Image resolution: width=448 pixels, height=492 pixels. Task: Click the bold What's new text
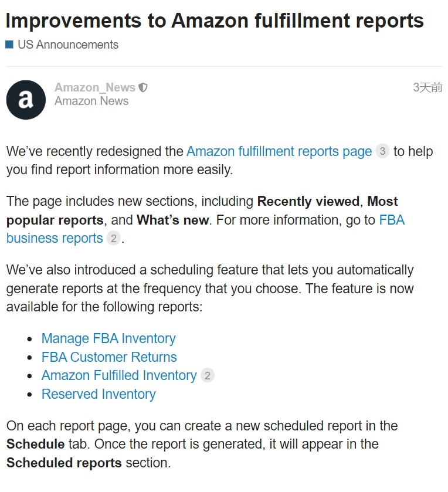point(172,220)
